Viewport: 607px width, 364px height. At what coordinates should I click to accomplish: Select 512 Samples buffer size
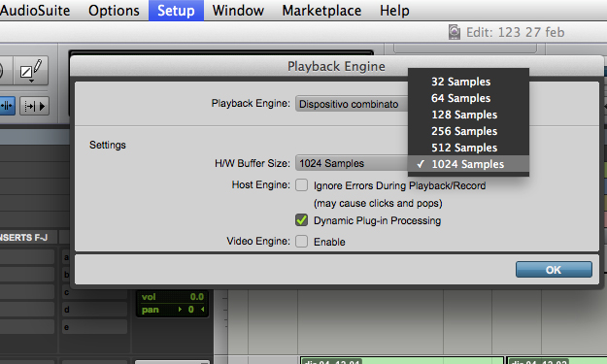click(468, 148)
